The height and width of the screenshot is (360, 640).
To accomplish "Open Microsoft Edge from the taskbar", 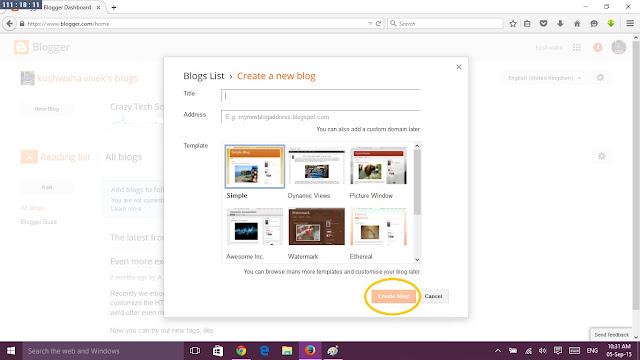I will pyautogui.click(x=264, y=351).
